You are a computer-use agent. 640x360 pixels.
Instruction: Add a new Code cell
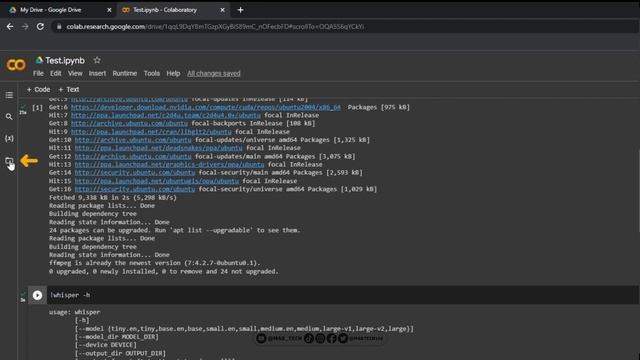[x=38, y=89]
